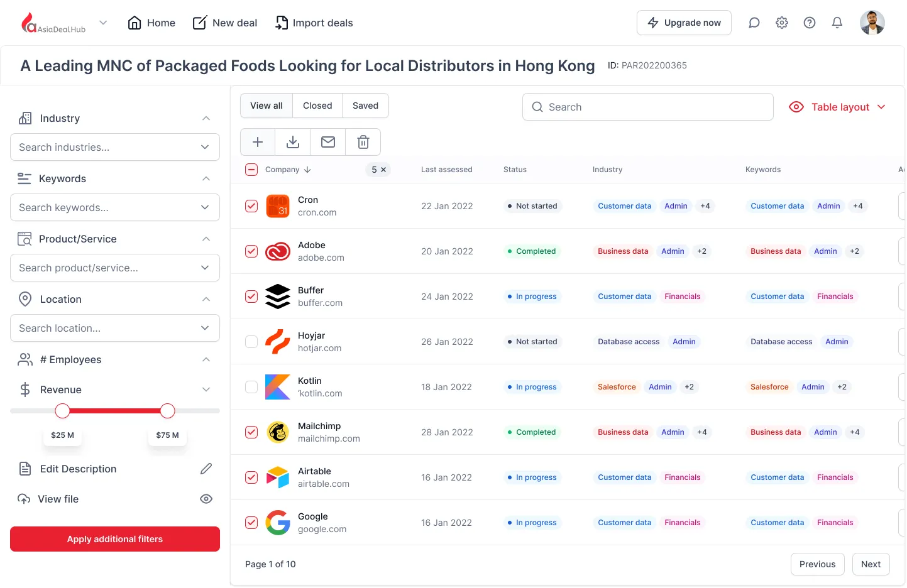Open the Search location dropdown
This screenshot has width=907, height=588.
click(115, 328)
